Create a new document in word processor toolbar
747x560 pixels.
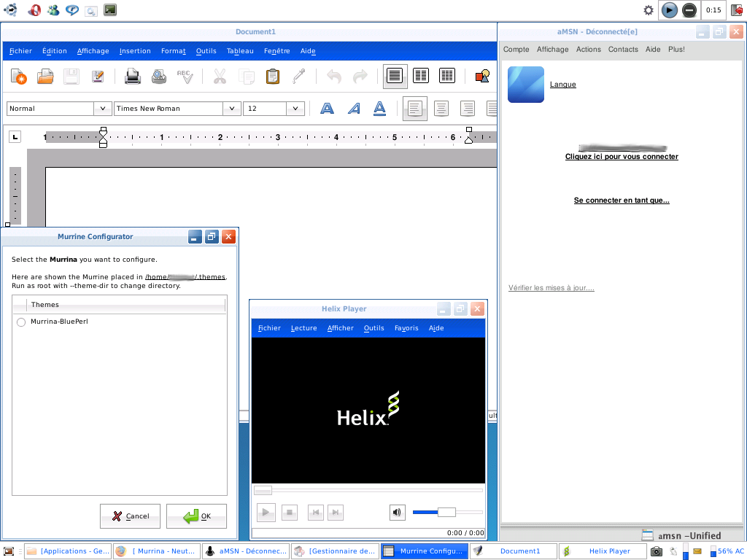[x=18, y=76]
